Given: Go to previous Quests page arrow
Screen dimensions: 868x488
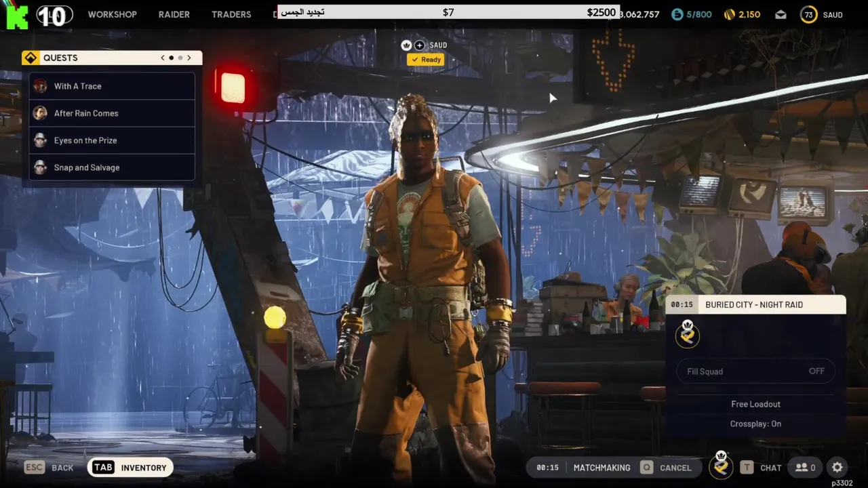Looking at the screenshot, I should tap(163, 58).
